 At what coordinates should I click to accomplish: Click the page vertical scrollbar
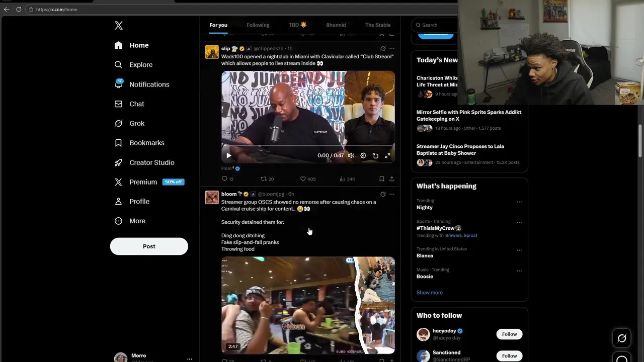pyautogui.click(x=640, y=141)
